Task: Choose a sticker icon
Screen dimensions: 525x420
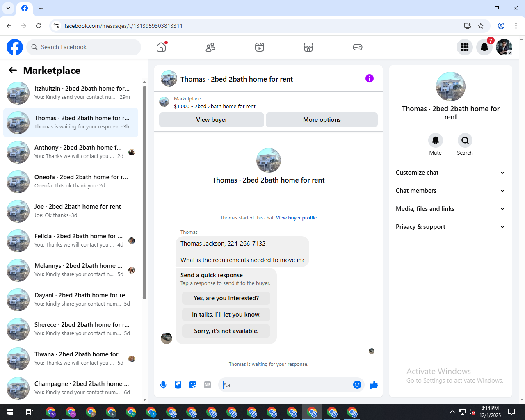Action: [193, 385]
